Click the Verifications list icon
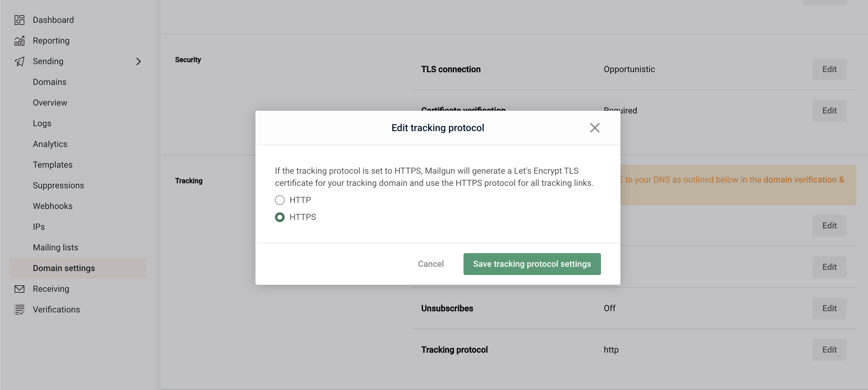Viewport: 868px width, 390px height. (x=19, y=309)
